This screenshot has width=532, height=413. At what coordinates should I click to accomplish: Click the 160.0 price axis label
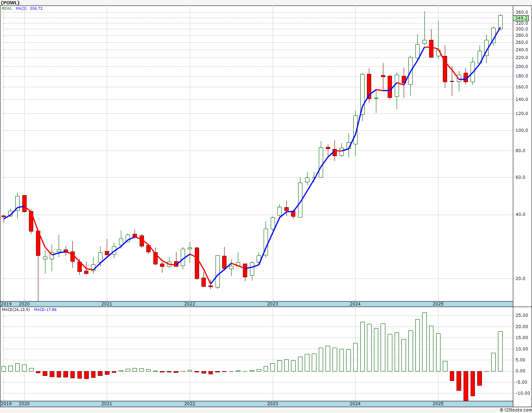[522, 87]
